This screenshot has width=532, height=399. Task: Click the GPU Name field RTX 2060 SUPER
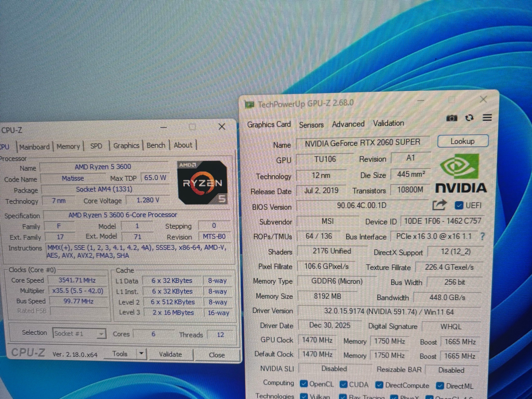363,143
